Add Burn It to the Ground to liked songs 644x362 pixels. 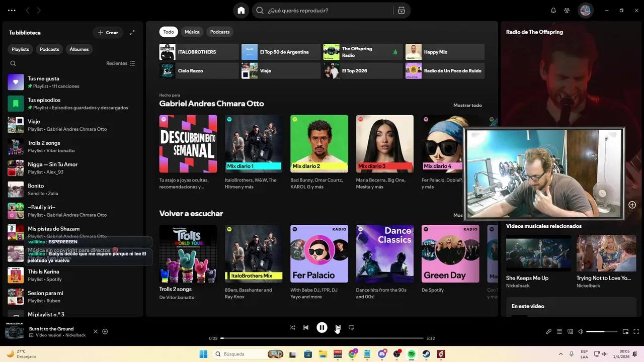click(x=105, y=331)
